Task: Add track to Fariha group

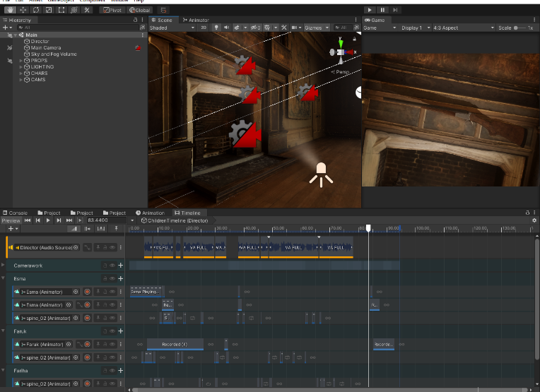Action: [x=121, y=371]
